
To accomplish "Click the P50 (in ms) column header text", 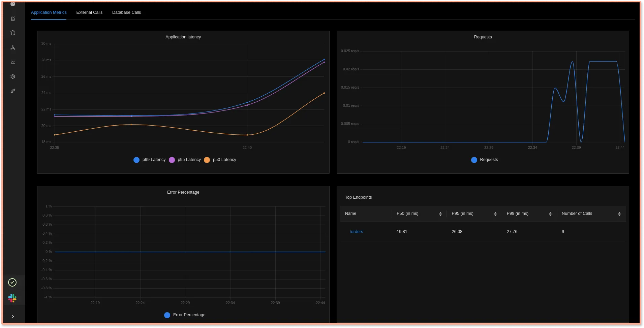I will coord(407,214).
